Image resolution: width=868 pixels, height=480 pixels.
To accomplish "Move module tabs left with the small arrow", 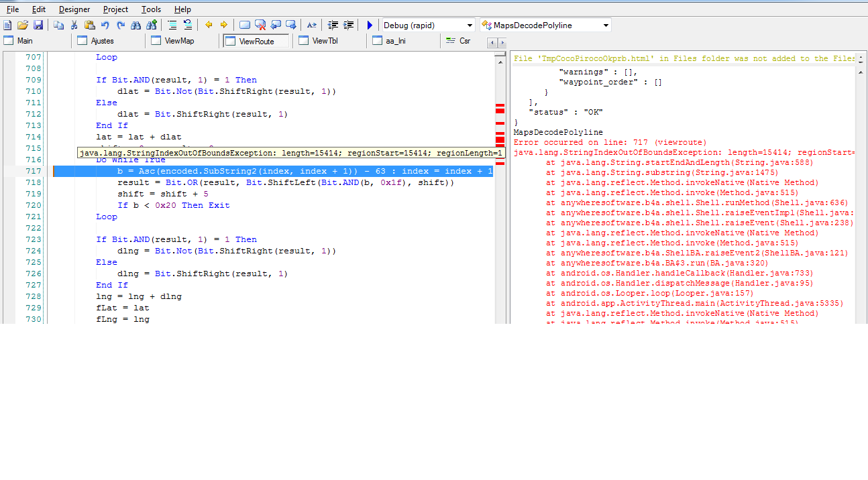I will (x=492, y=42).
